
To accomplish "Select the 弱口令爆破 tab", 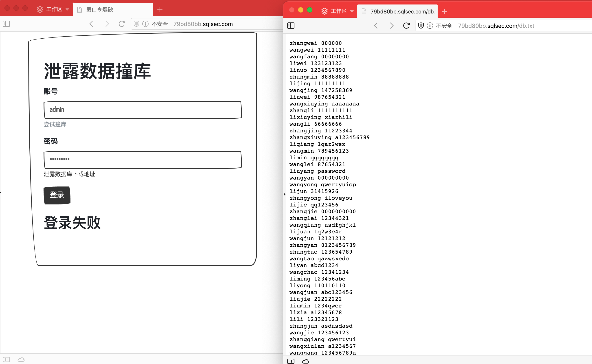I will [x=113, y=10].
